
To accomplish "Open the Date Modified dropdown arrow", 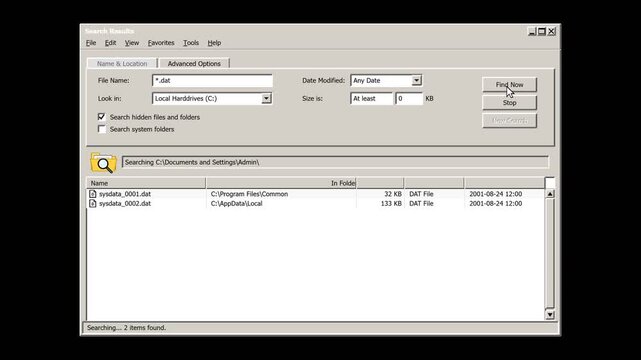I will 416,80.
